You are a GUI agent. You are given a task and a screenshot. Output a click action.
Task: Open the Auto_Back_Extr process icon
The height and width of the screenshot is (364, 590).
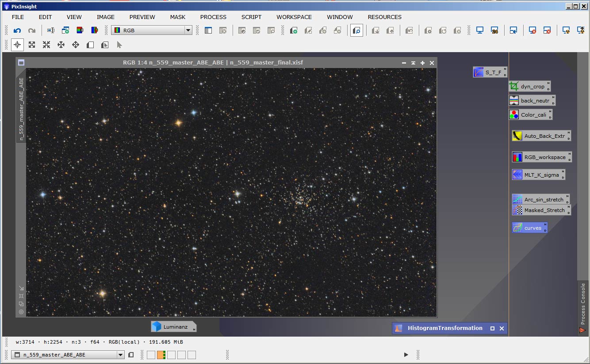(541, 136)
